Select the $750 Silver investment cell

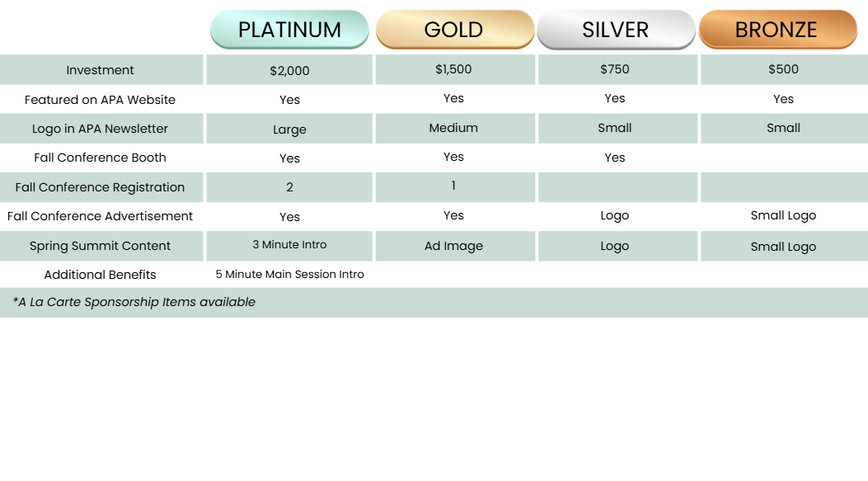click(x=615, y=69)
